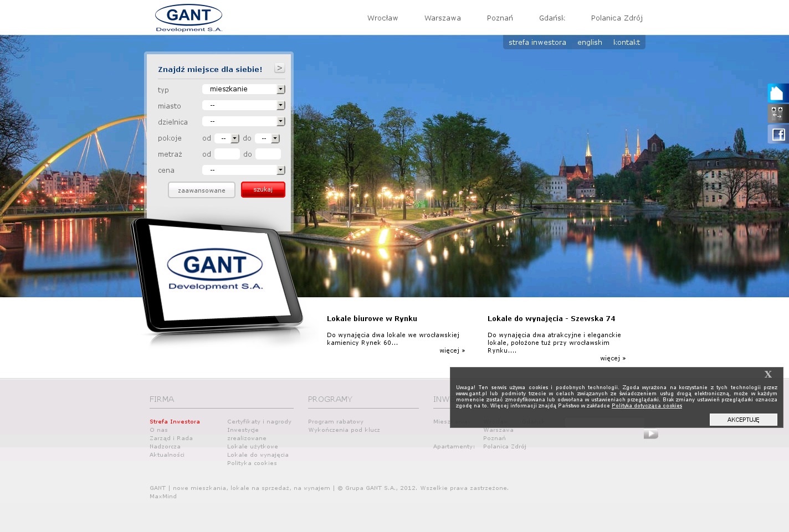Viewport: 789px width, 532px height.
Task: Open the footer 'Warszawa' link
Action: click(498, 430)
